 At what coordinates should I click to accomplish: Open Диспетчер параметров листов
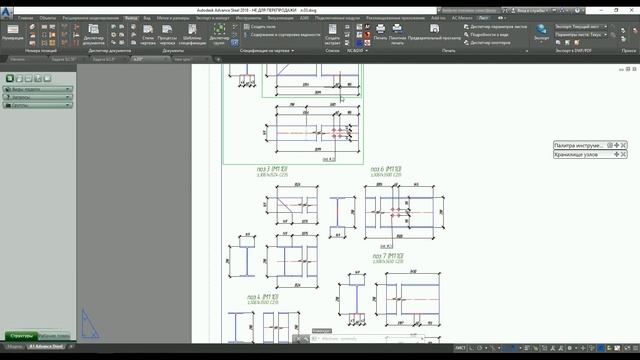click(495, 27)
